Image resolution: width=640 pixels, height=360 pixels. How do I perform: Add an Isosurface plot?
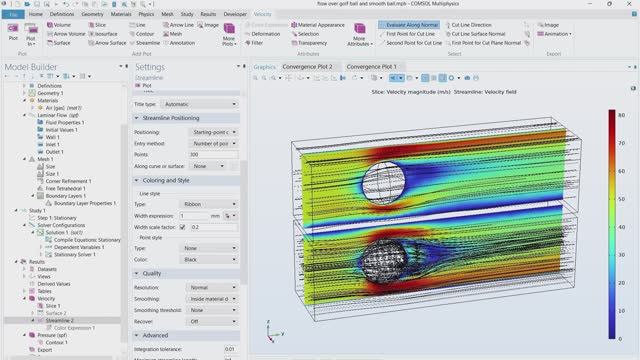pyautogui.click(x=103, y=34)
